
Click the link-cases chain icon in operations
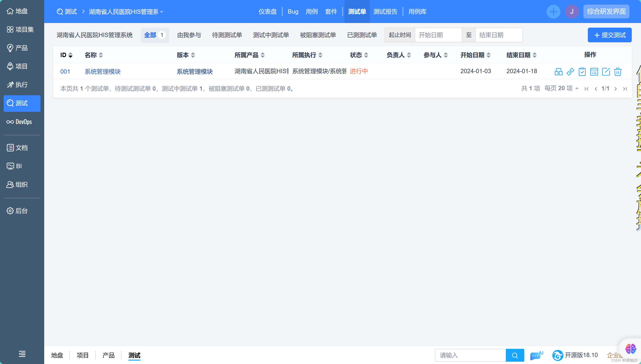click(570, 72)
